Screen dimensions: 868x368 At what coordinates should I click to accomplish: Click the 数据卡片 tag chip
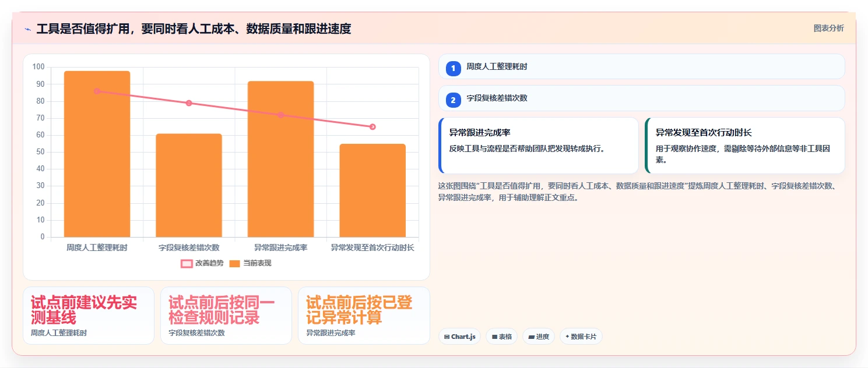coord(581,337)
